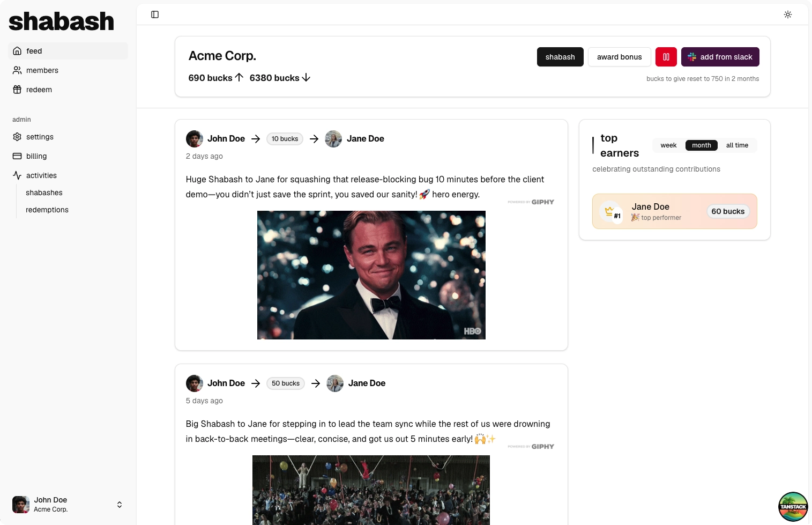Screen dimensions: 812x525
Task: Click the house icon beside feed
Action: tap(17, 51)
